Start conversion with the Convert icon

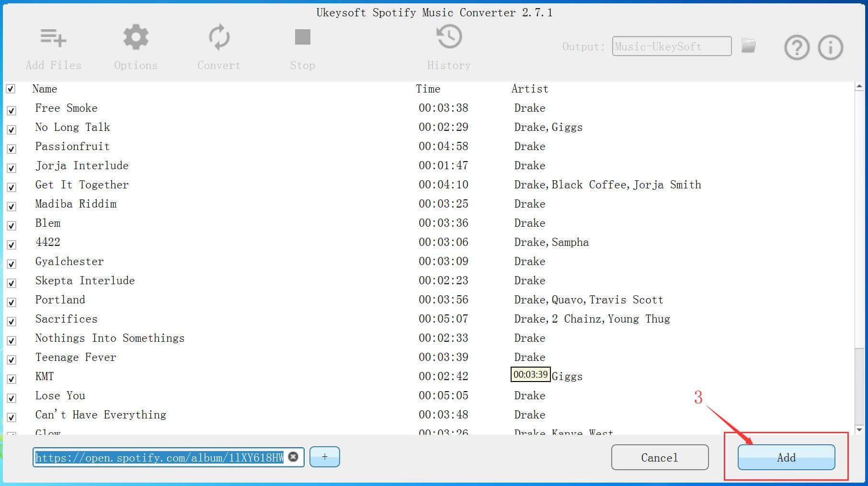pos(219,37)
